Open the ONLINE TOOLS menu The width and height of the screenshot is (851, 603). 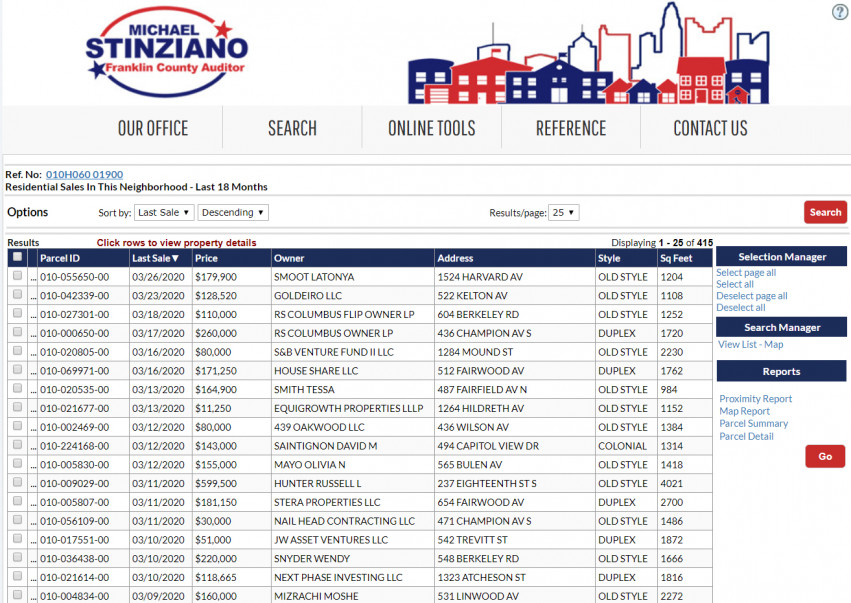(x=431, y=128)
